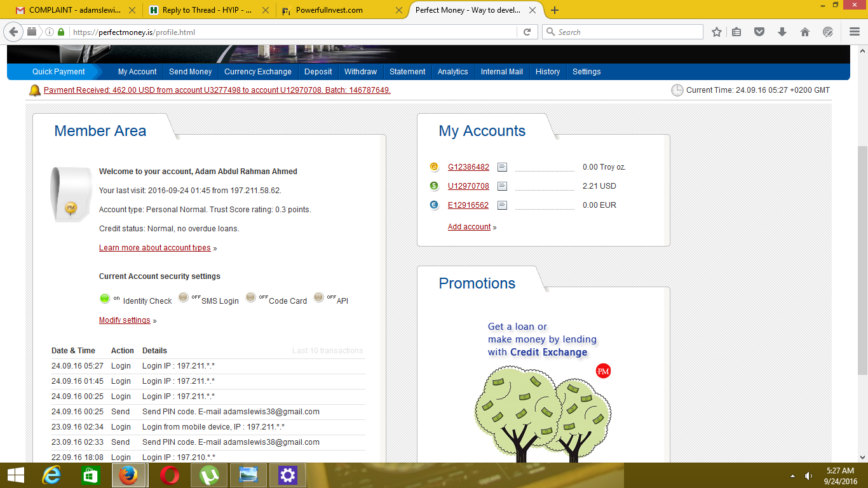Click browser vertical scrollbar thumb
Viewport: 868px width, 488px height.
click(862, 261)
